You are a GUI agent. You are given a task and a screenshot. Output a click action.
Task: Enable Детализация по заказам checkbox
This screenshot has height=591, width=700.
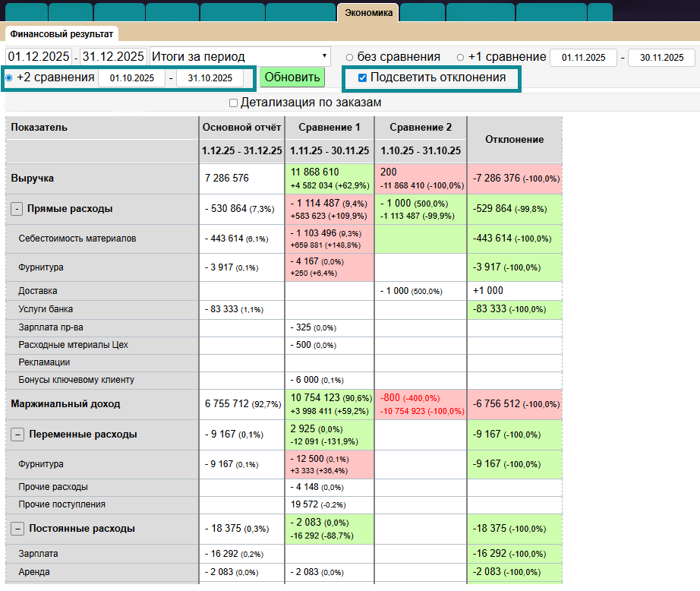pyautogui.click(x=234, y=103)
